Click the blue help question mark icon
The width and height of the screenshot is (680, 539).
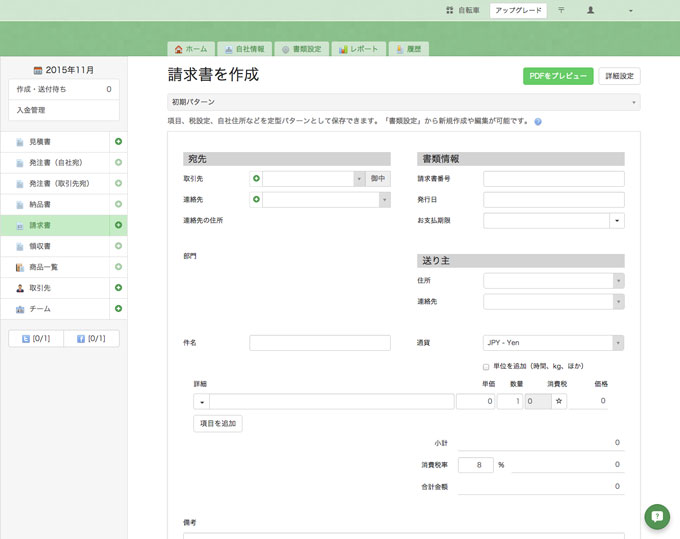click(x=538, y=121)
